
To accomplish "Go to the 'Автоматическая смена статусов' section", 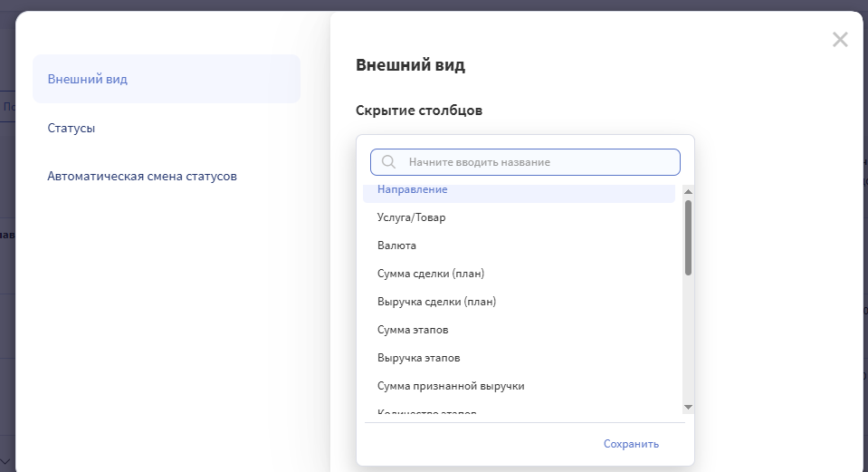I will (142, 176).
